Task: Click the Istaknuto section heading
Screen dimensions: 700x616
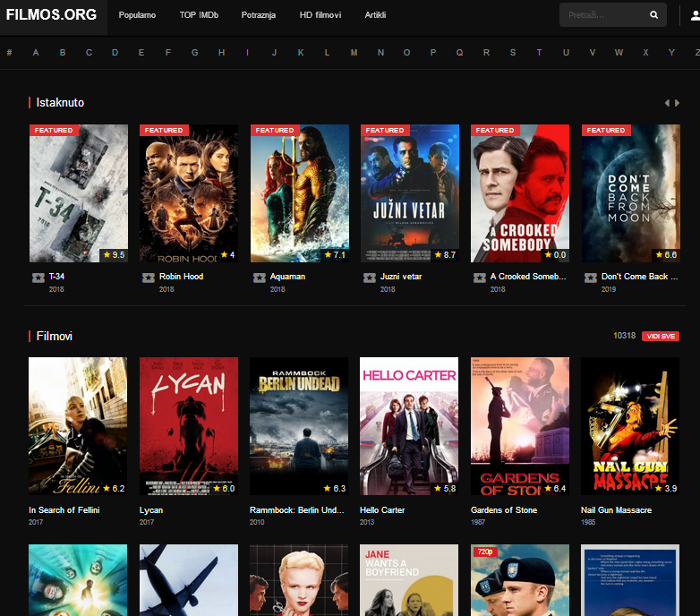Action: [60, 103]
